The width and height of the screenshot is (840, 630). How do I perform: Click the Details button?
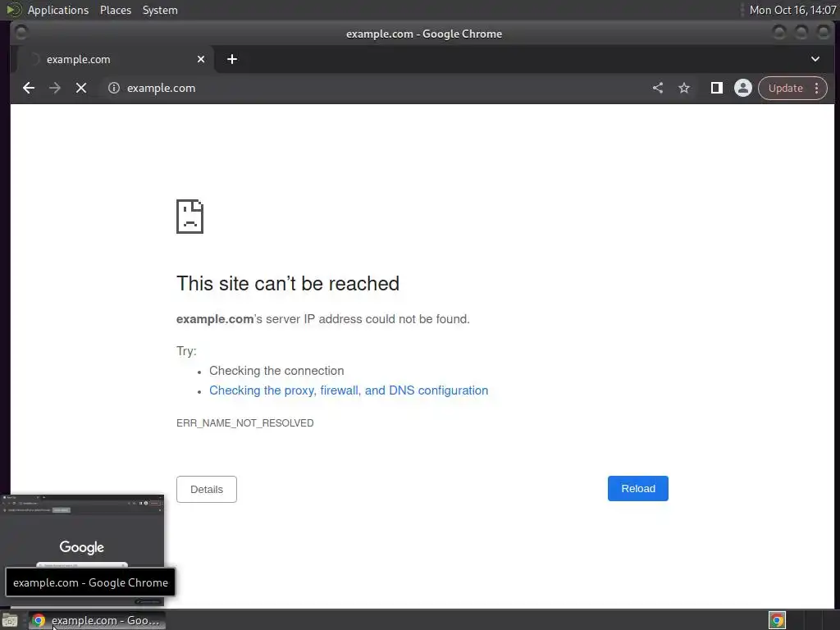click(206, 489)
